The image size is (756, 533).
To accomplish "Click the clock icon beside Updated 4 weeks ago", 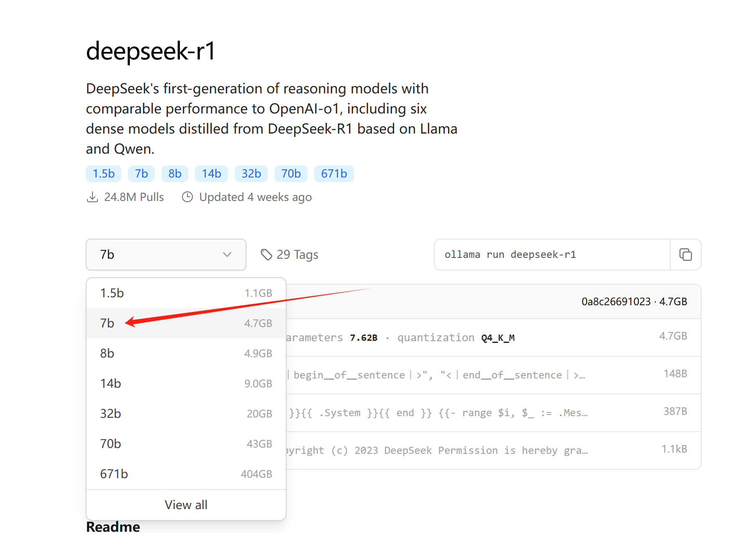I will point(187,197).
